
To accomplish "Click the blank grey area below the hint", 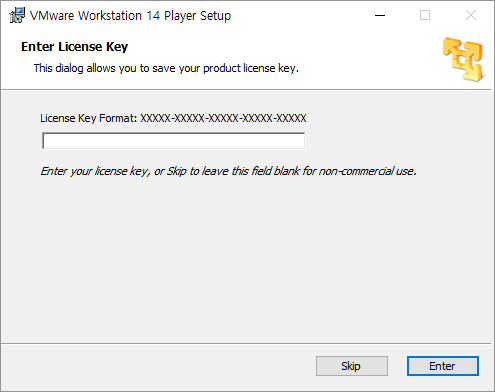I will click(x=247, y=260).
